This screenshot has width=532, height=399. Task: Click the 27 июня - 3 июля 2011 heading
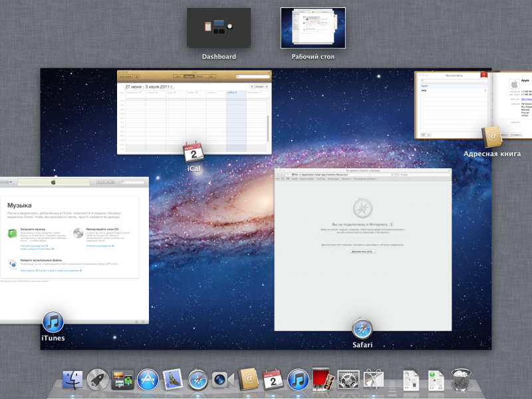[x=149, y=87]
